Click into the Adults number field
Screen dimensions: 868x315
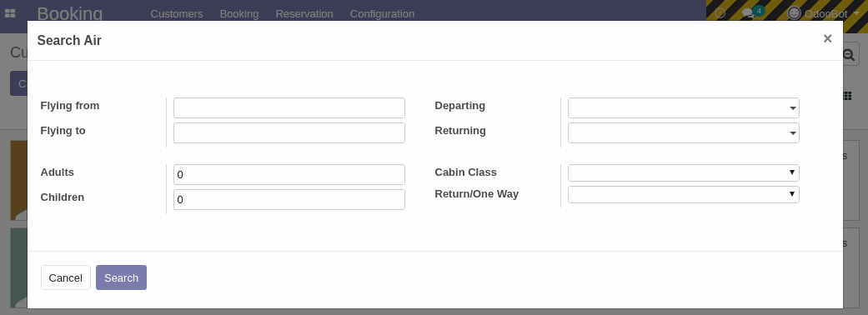(x=289, y=174)
